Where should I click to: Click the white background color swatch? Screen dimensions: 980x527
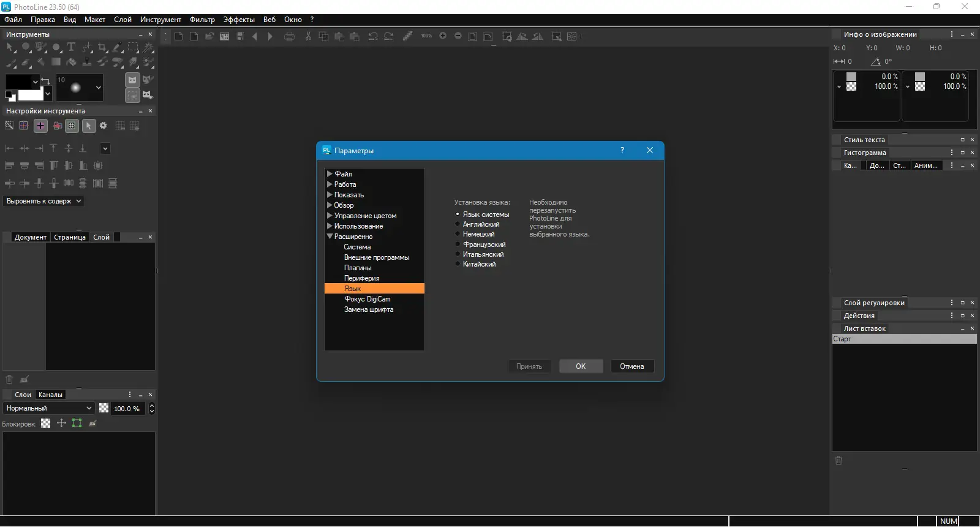click(x=31, y=95)
